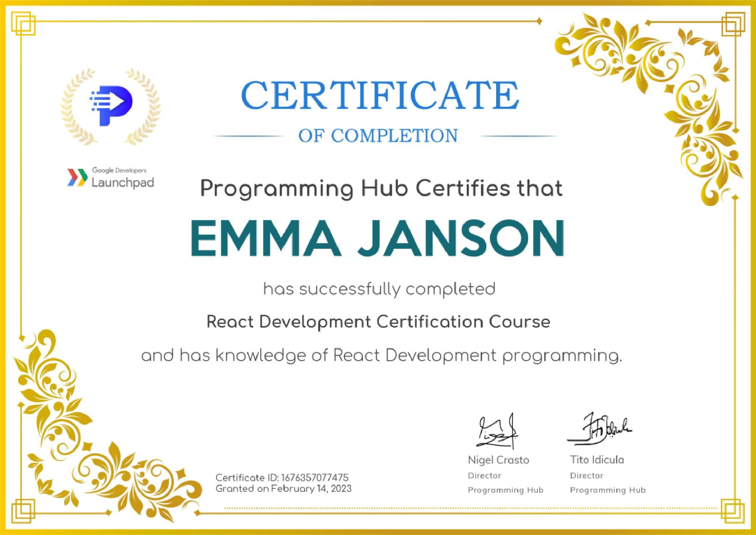
Task: Click the Nigel Crasto signature
Action: 498,431
